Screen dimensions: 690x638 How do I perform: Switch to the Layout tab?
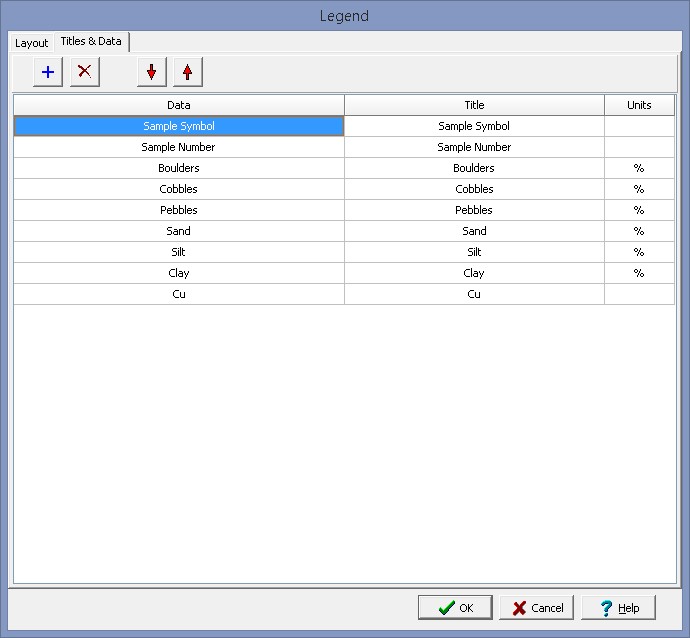[x=31, y=43]
